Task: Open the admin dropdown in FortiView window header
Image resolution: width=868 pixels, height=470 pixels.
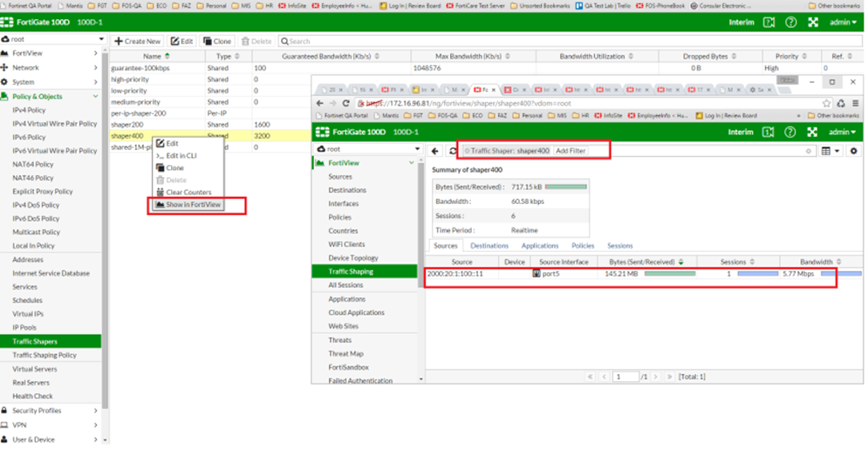Action: pyautogui.click(x=843, y=132)
